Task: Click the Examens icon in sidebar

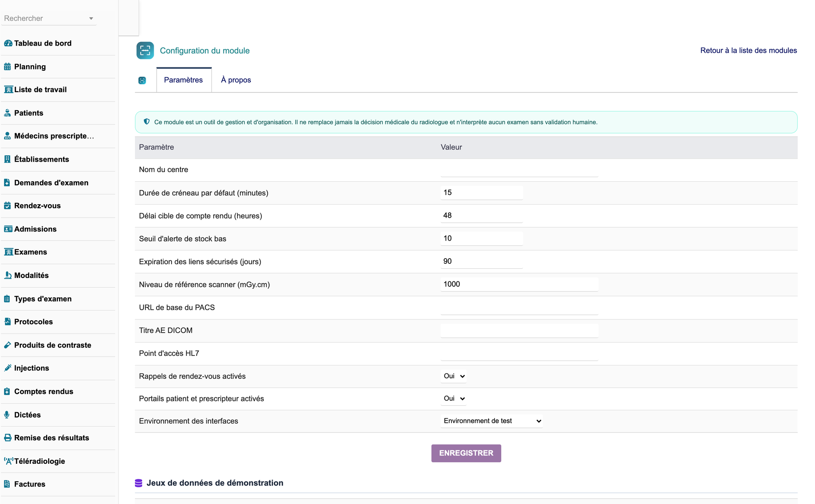Action: 8,252
